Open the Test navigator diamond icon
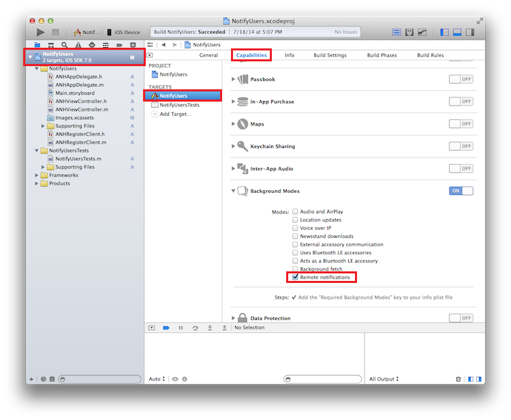Screen dimensions: 511x420 pyautogui.click(x=92, y=45)
